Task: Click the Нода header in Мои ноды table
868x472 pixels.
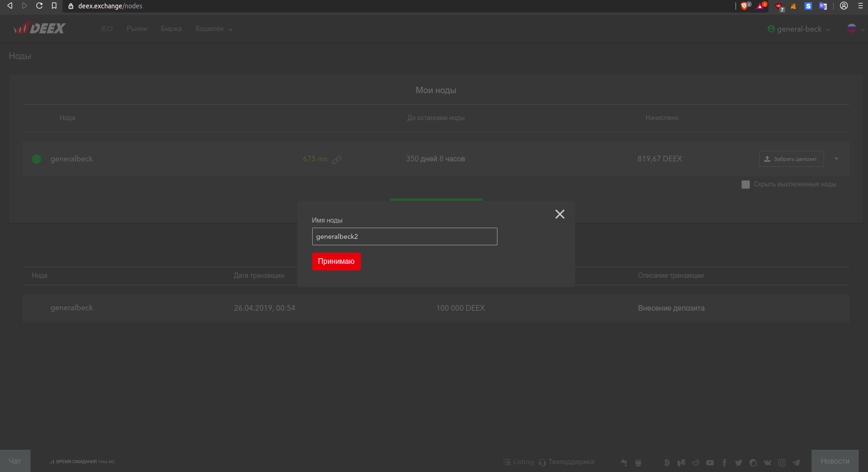Action: [67, 118]
